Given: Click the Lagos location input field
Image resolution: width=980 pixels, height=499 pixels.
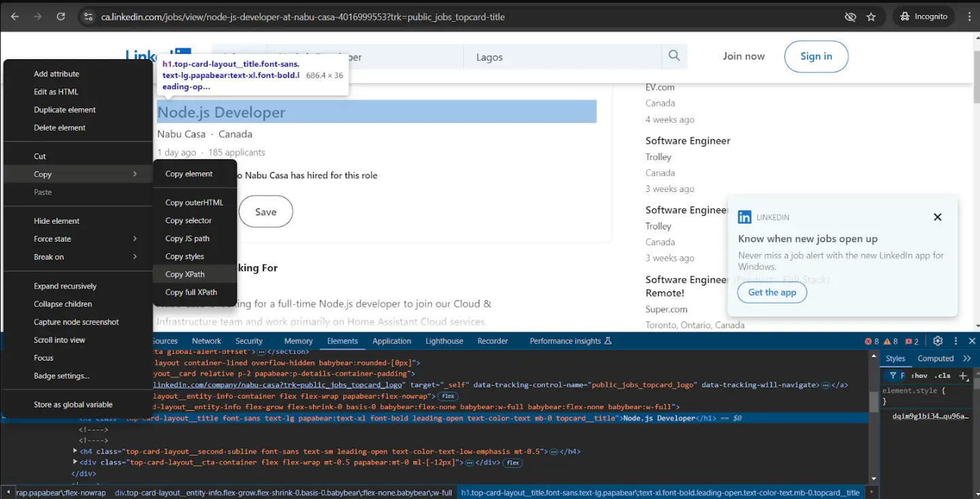Looking at the screenshot, I should coord(561,57).
